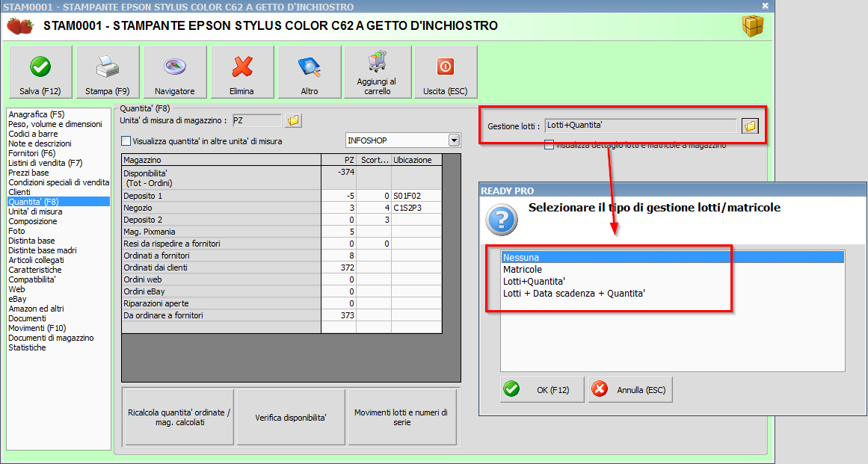868x464 pixels.
Task: Click the Ubicazione column header
Action: pos(416,160)
